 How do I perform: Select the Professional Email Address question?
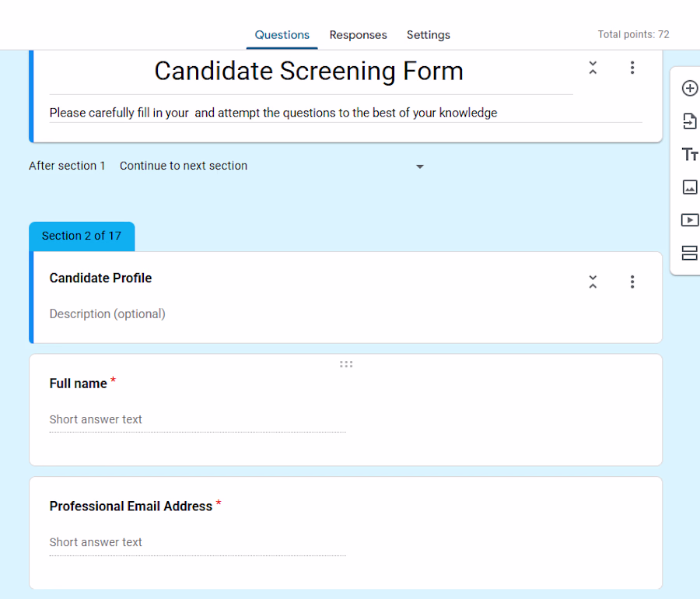pyautogui.click(x=131, y=506)
